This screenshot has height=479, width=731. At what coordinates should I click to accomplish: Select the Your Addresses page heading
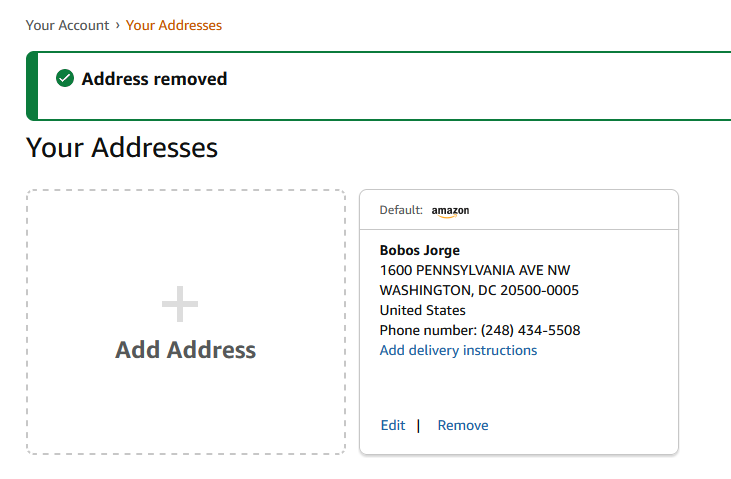[122, 148]
